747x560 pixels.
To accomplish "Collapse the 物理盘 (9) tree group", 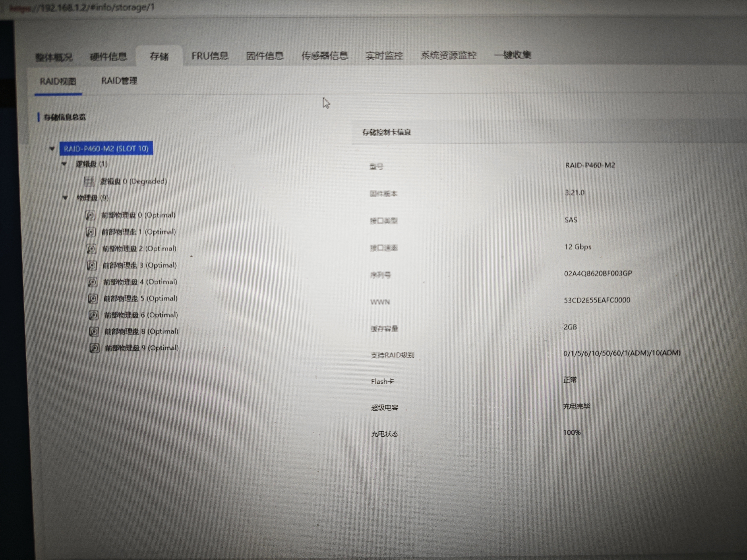I will point(65,198).
